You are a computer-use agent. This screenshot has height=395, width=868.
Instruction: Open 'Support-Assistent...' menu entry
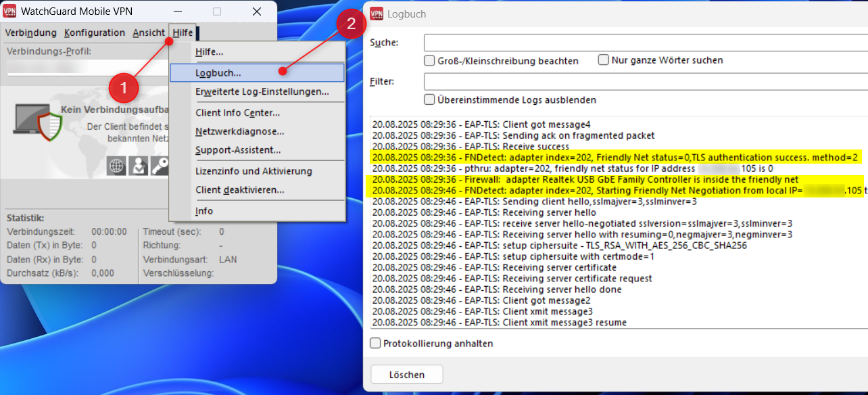click(x=257, y=150)
